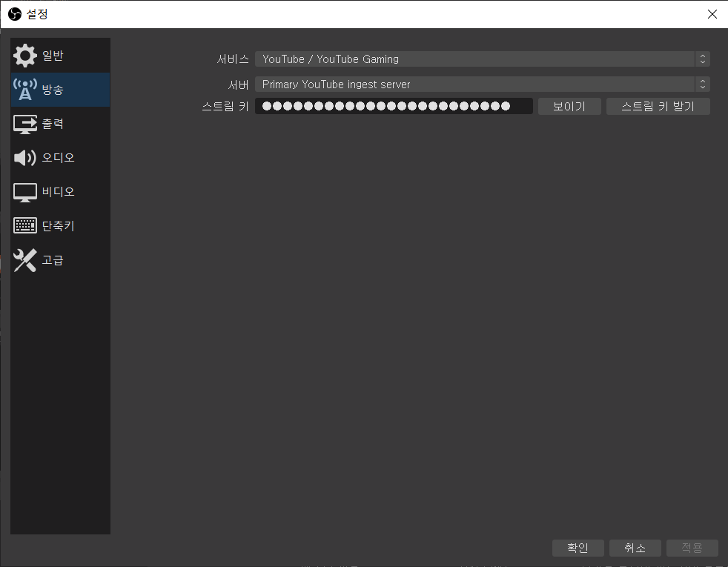Click the wrench and screwdriver 고급 icon
728x567 pixels.
(x=24, y=260)
